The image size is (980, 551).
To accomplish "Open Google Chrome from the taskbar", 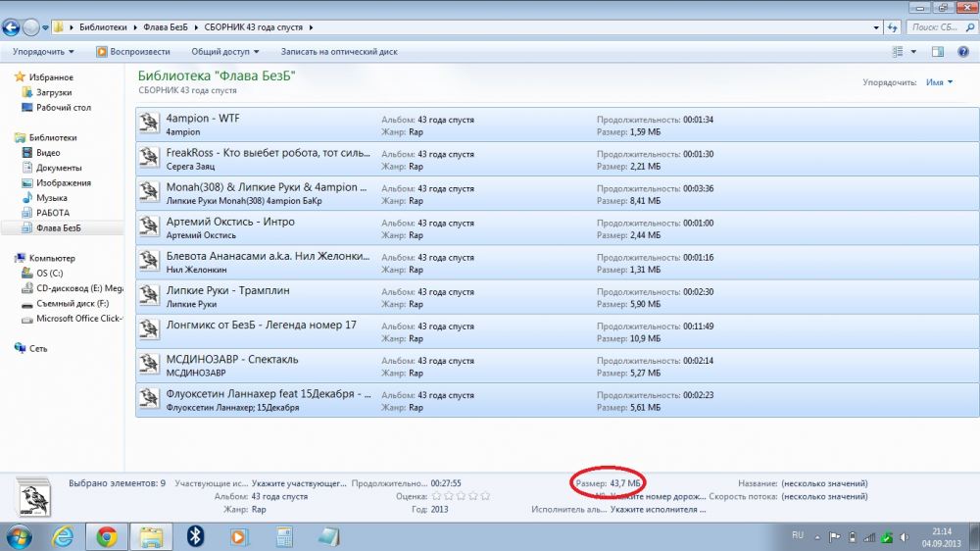I will coord(107,537).
